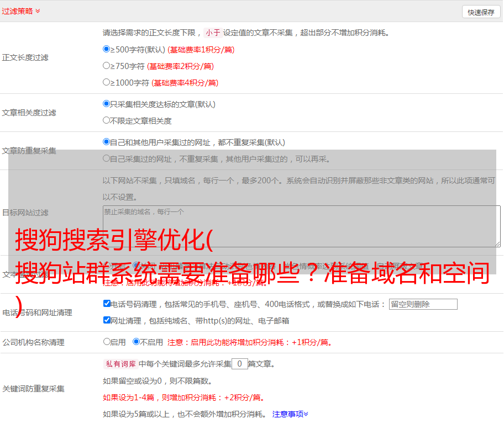Image resolution: width=504 pixels, height=424 pixels.
Task: Click 如果留空或设为0，则不限篇数 text
Action: coord(157,381)
